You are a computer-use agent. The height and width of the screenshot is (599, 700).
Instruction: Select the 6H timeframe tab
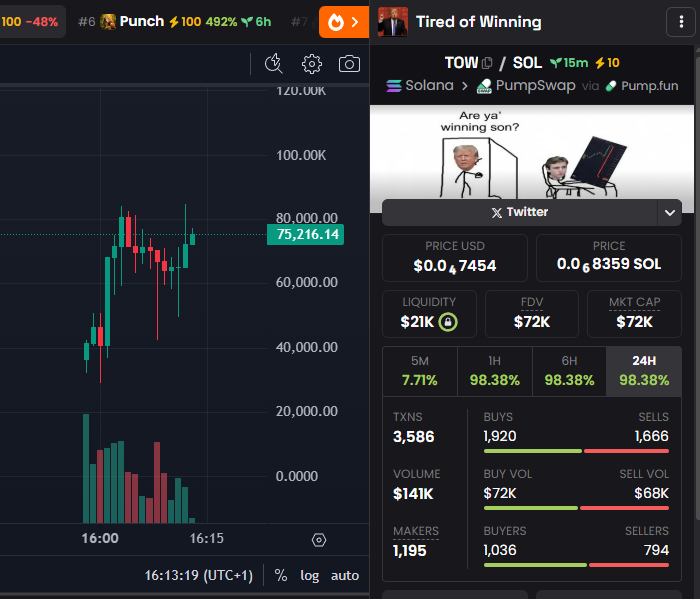pos(569,371)
